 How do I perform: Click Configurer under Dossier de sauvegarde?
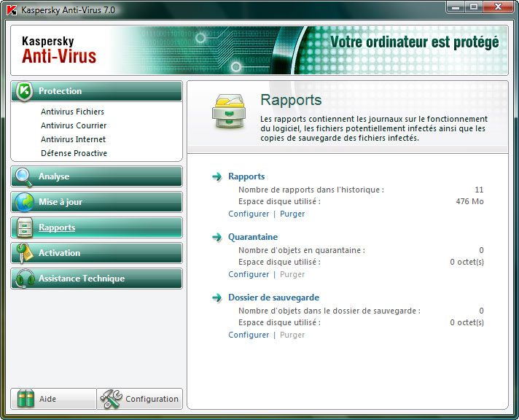[249, 335]
